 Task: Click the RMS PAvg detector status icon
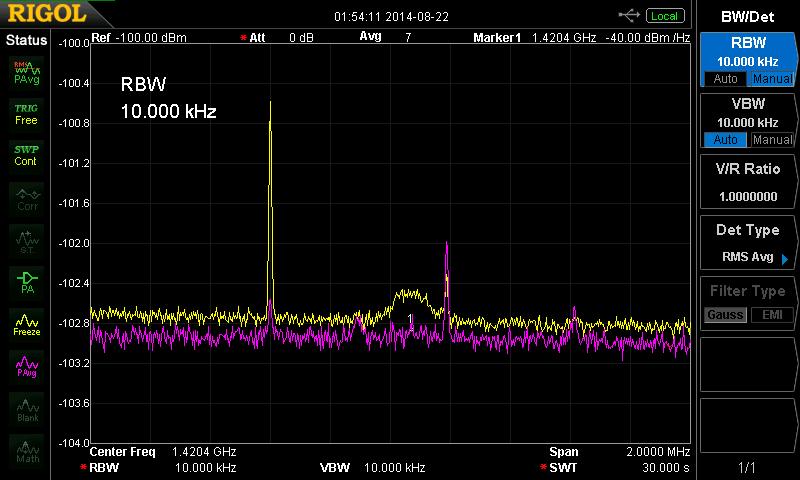[x=26, y=70]
